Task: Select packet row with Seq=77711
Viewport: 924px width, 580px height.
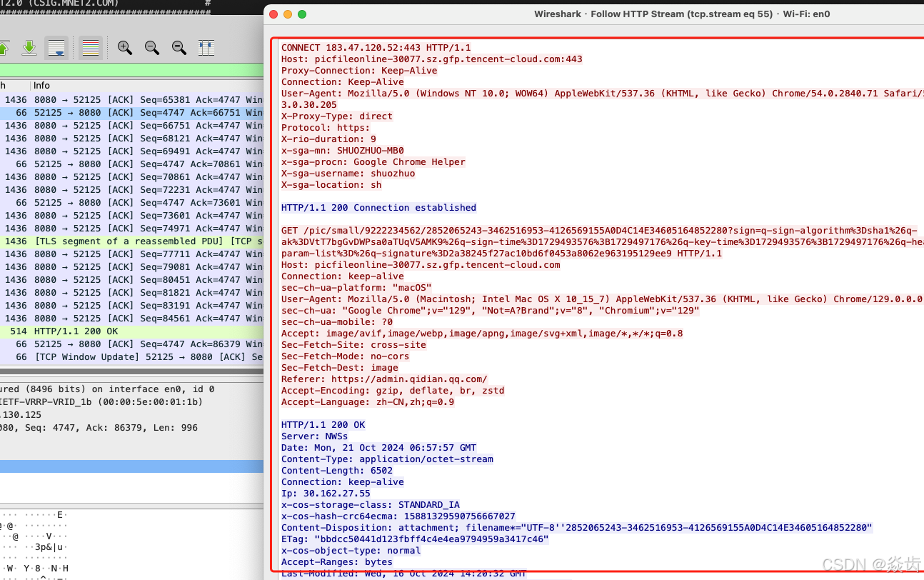Action: pyautogui.click(x=131, y=254)
